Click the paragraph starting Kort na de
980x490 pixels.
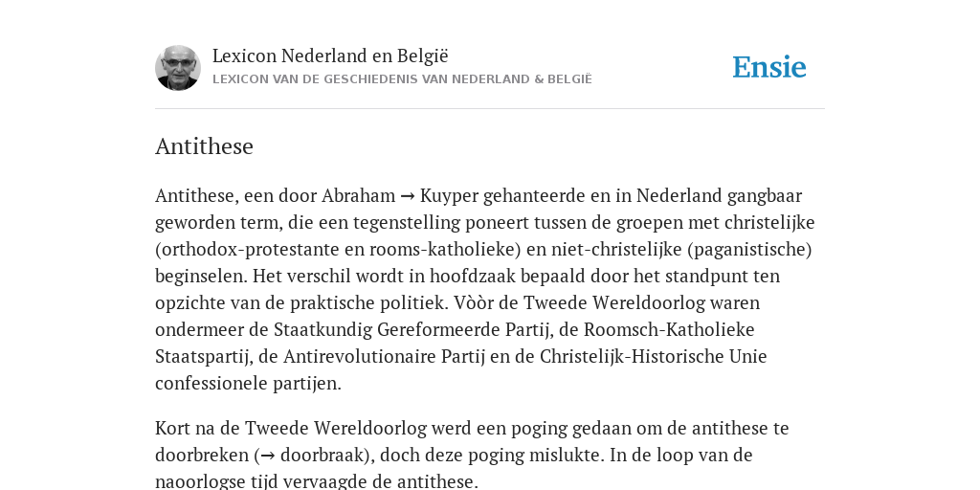point(472,455)
